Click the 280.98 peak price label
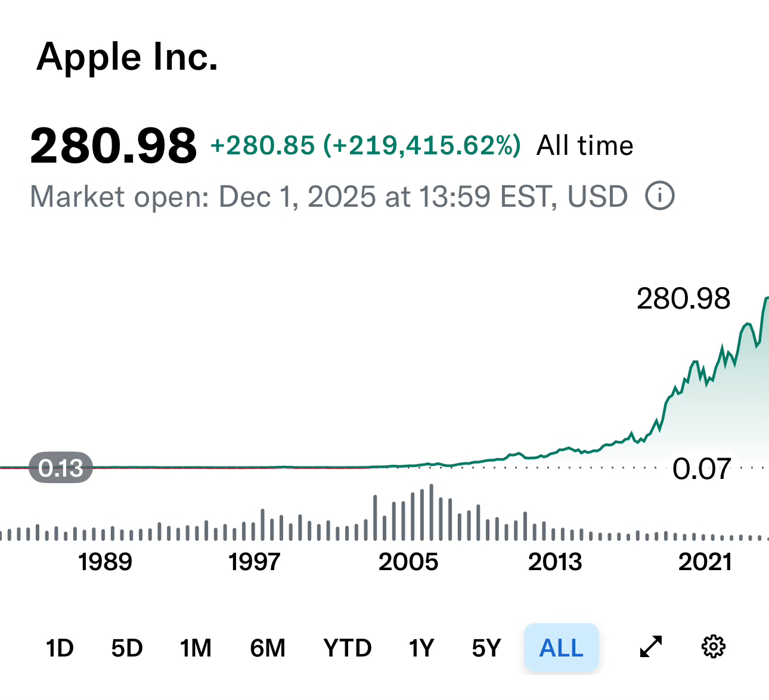Viewport: 769px width, 700px height. pyautogui.click(x=683, y=299)
